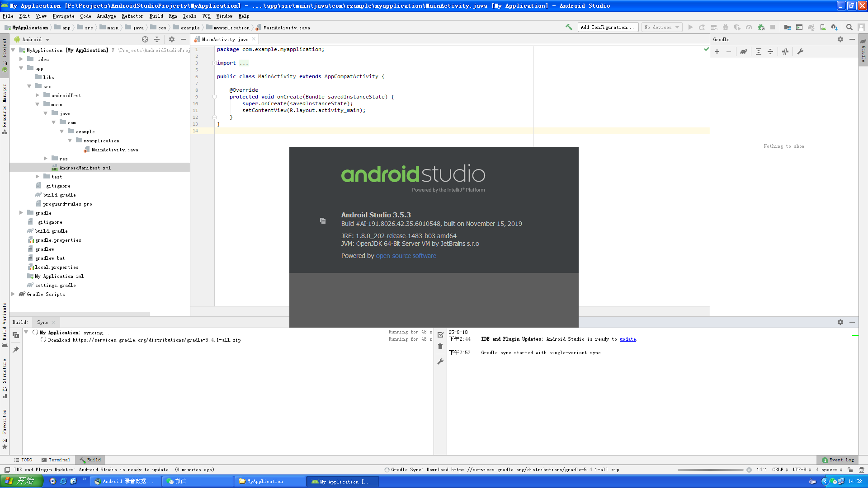Click the Add Configuration button
868x488 pixels.
[x=608, y=27]
